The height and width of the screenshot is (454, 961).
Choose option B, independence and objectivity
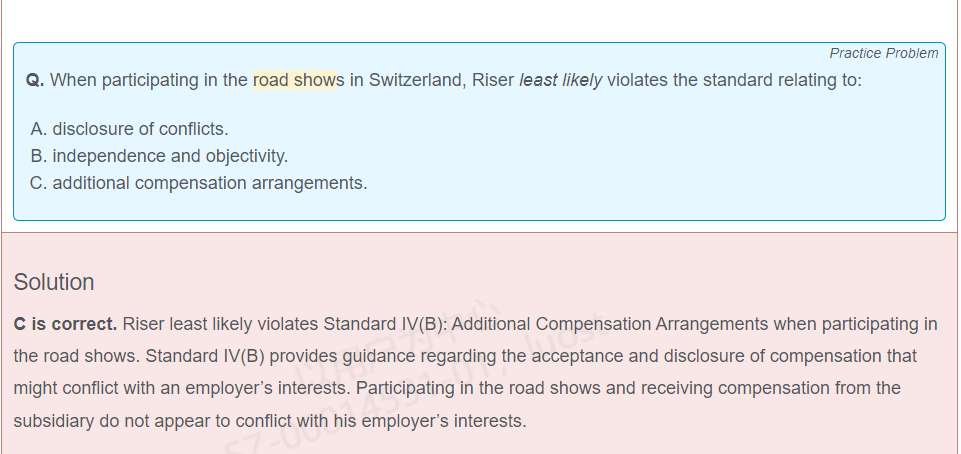point(170,156)
